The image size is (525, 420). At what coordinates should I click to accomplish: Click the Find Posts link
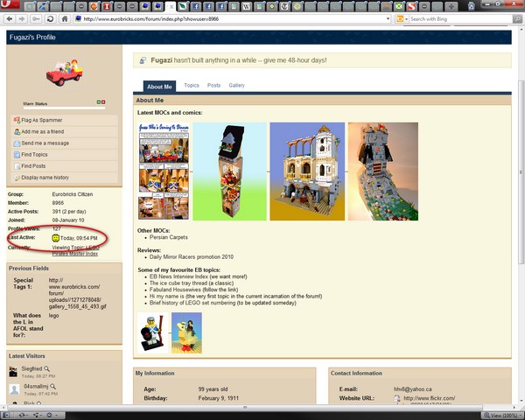click(x=33, y=165)
